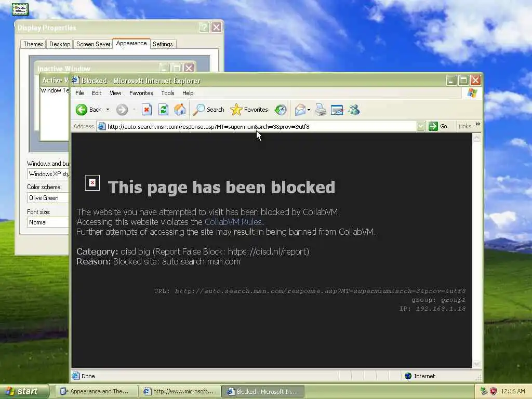Click the Done status page icon
Image resolution: width=532 pixels, height=399 pixels.
(x=76, y=376)
